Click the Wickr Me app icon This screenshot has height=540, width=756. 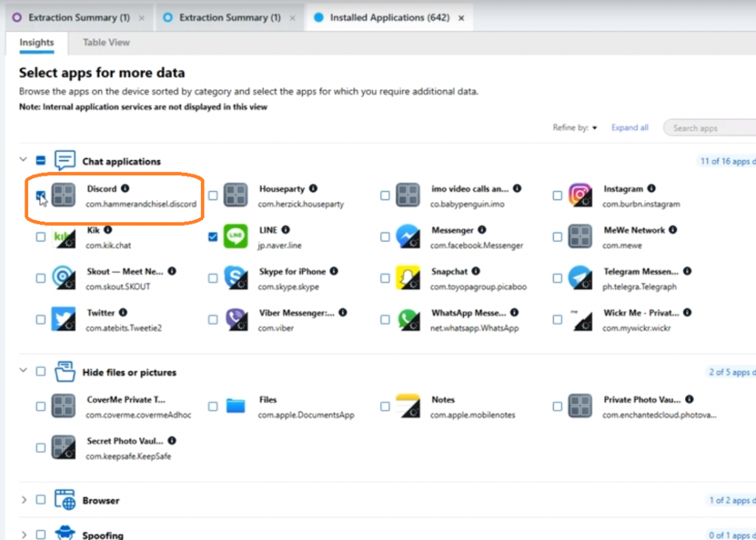[580, 319]
